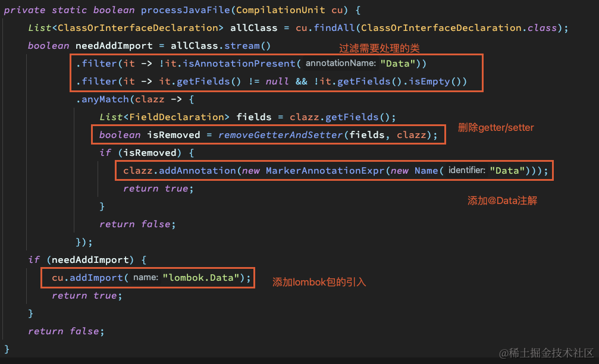
Task: Click the annotationName parameter hint
Action: click(x=340, y=64)
